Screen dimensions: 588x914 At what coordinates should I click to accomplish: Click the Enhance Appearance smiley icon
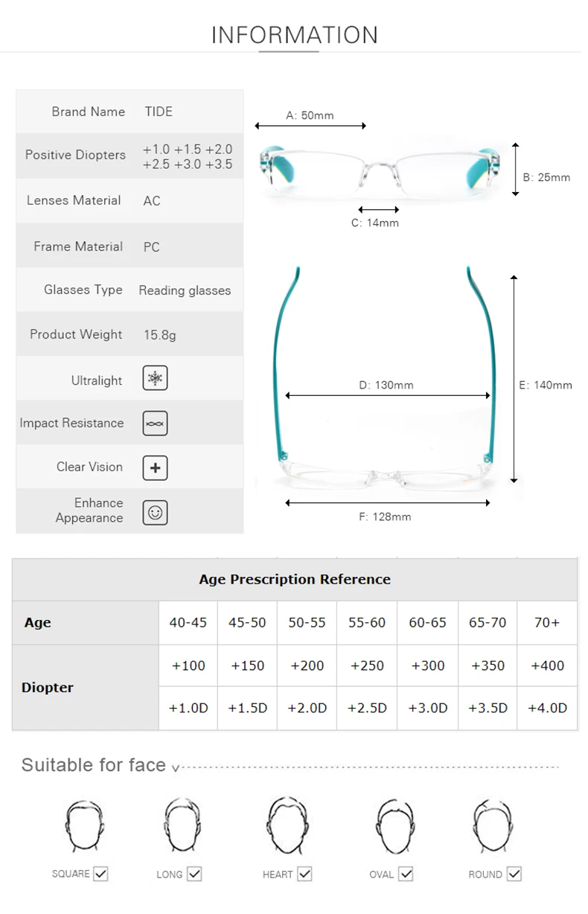tap(155, 512)
